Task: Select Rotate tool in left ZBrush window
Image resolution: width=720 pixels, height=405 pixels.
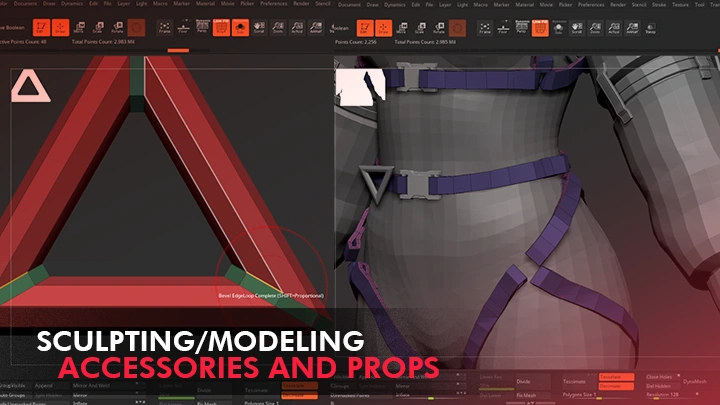Action: click(117, 28)
